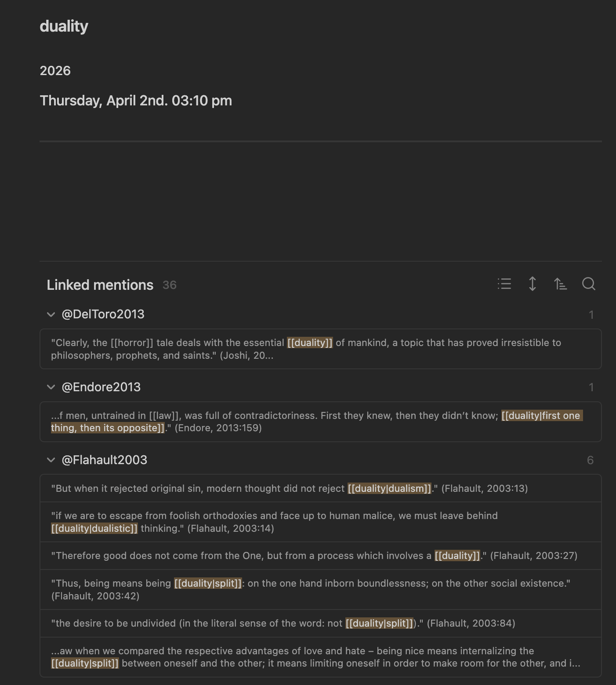Open the backlinks sort order icon
This screenshot has width=616, height=685.
tap(560, 284)
